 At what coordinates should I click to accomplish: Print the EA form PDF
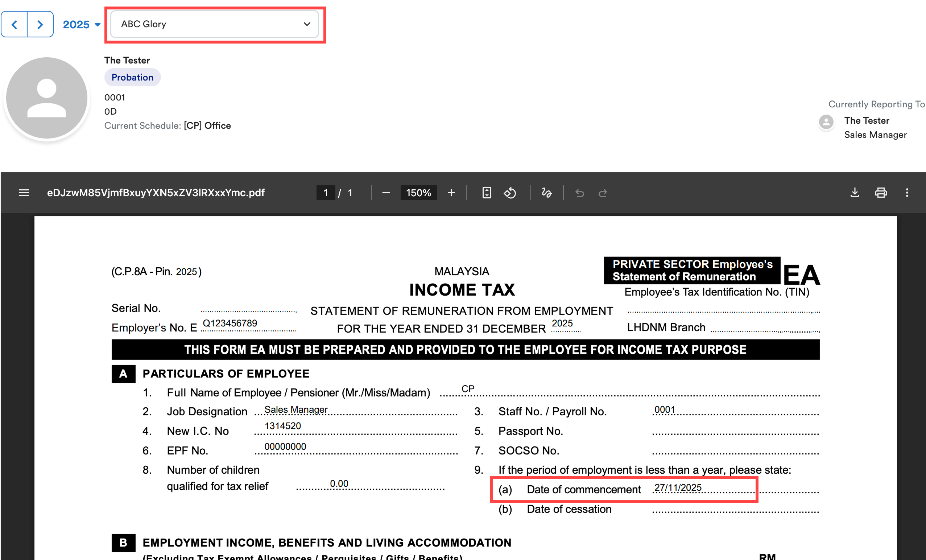(881, 193)
